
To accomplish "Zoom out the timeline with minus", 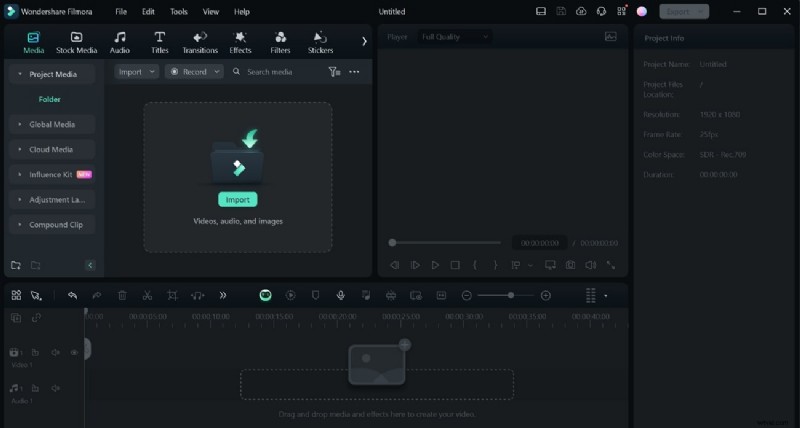I will [466, 295].
